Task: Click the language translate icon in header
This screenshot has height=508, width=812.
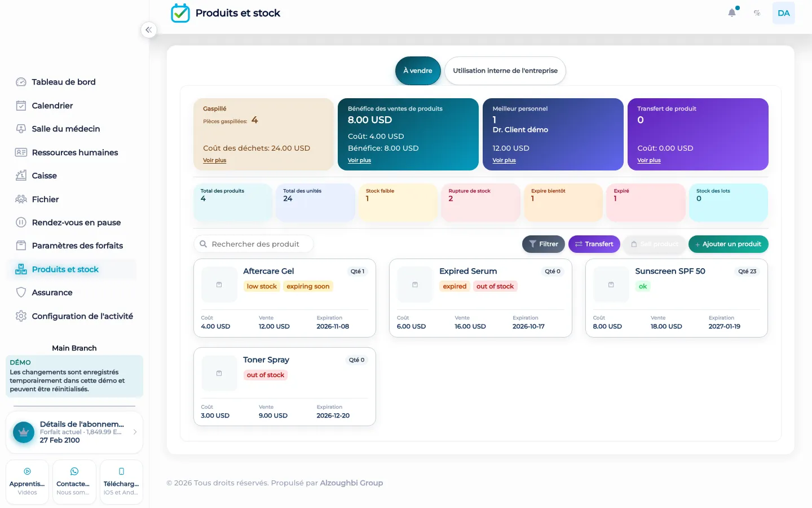Action: [757, 13]
